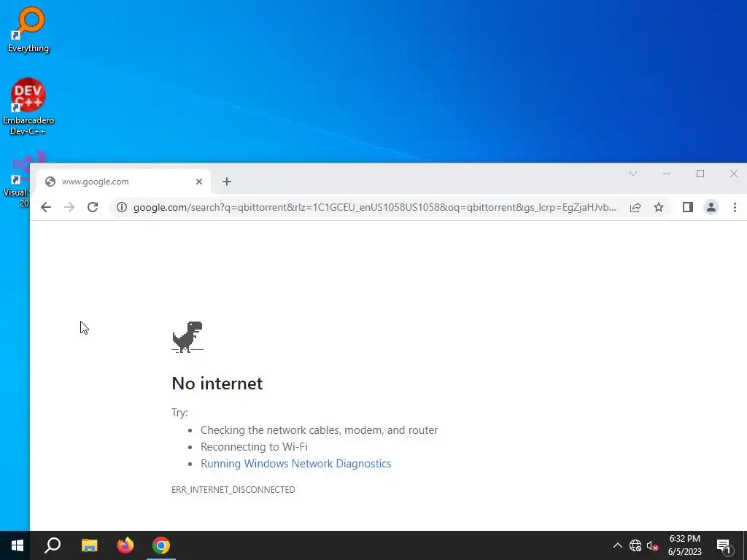The width and height of the screenshot is (747, 560).
Task: Click 'Checking the network cables' suggestion
Action: [x=320, y=430]
